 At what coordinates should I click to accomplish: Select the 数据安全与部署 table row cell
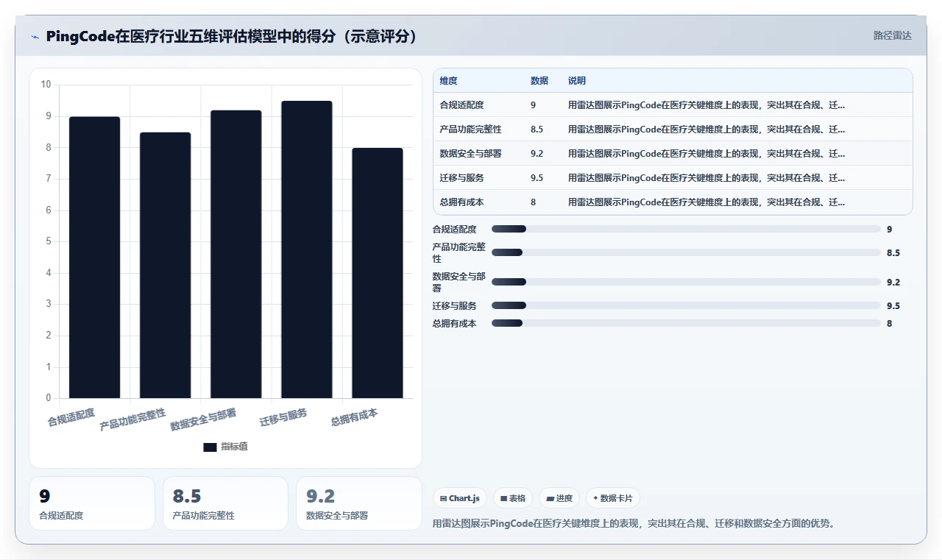[470, 154]
